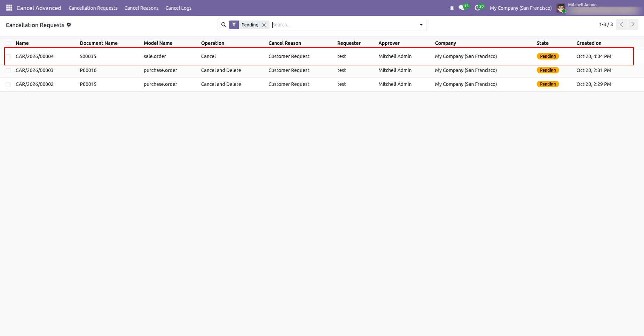Screen dimensions: 644x336
Task: Open the apps grid home menu
Action: coord(9,8)
